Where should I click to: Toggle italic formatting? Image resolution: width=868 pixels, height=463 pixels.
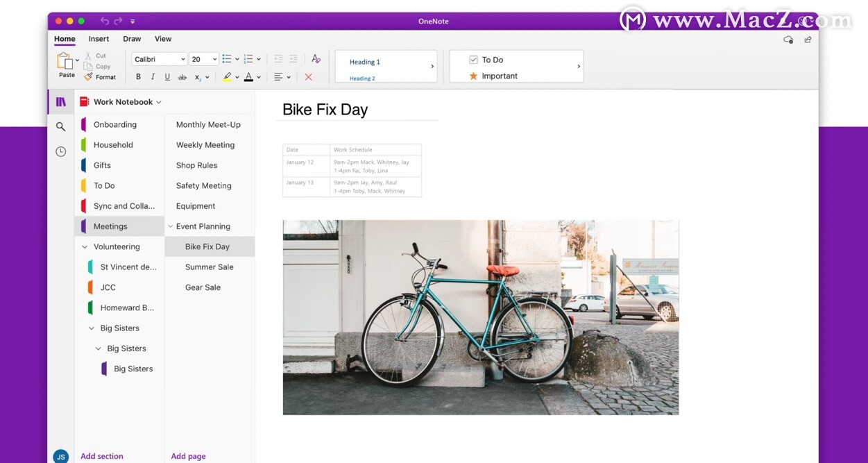click(x=153, y=77)
